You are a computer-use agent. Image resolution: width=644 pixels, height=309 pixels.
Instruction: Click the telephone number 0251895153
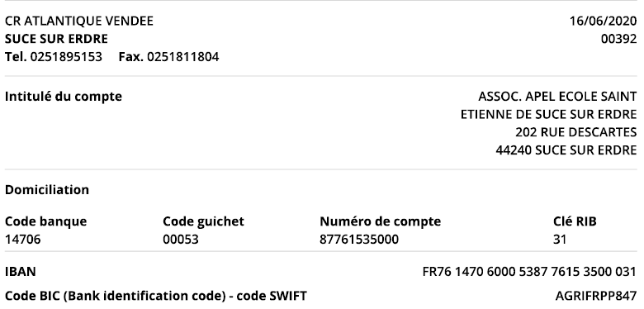pyautogui.click(x=66, y=57)
